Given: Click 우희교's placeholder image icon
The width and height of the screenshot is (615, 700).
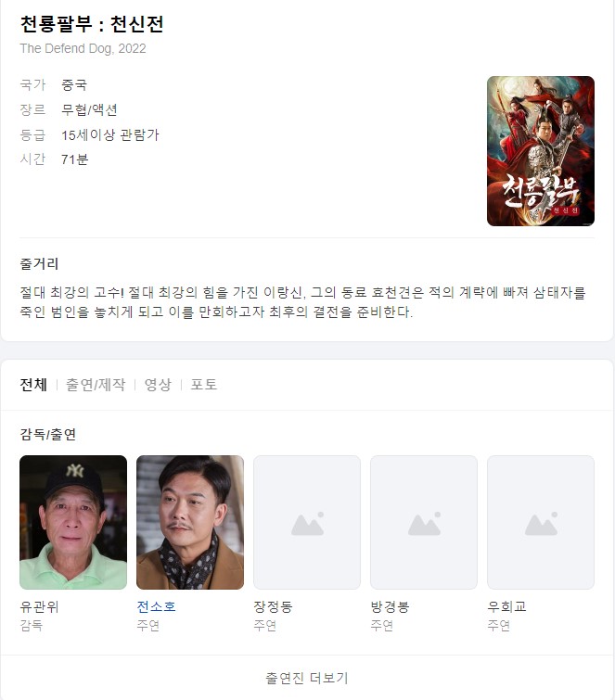Looking at the screenshot, I should point(541,524).
